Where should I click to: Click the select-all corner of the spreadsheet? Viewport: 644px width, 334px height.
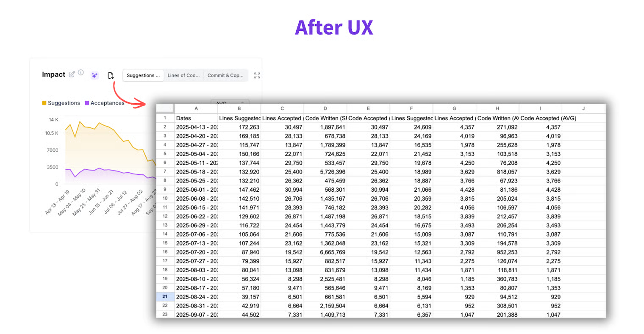165,109
